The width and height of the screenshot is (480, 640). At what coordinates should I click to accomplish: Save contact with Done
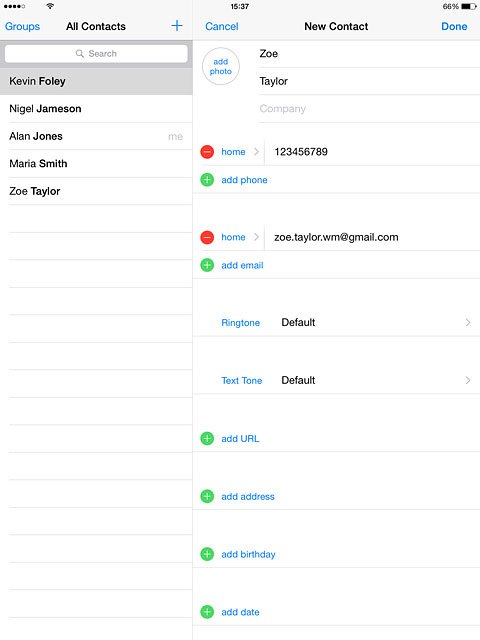(x=454, y=26)
